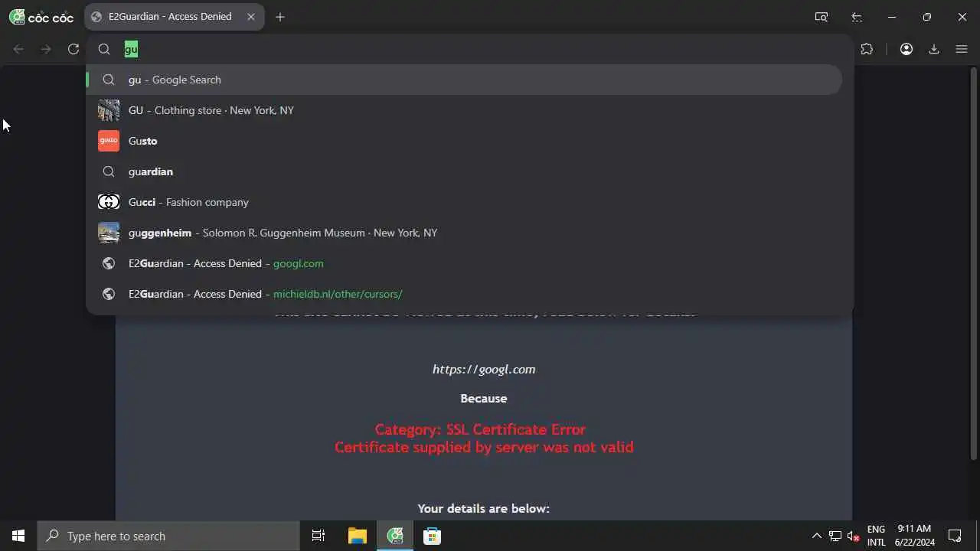Click the sidebar arrow icon in title bar

(857, 17)
